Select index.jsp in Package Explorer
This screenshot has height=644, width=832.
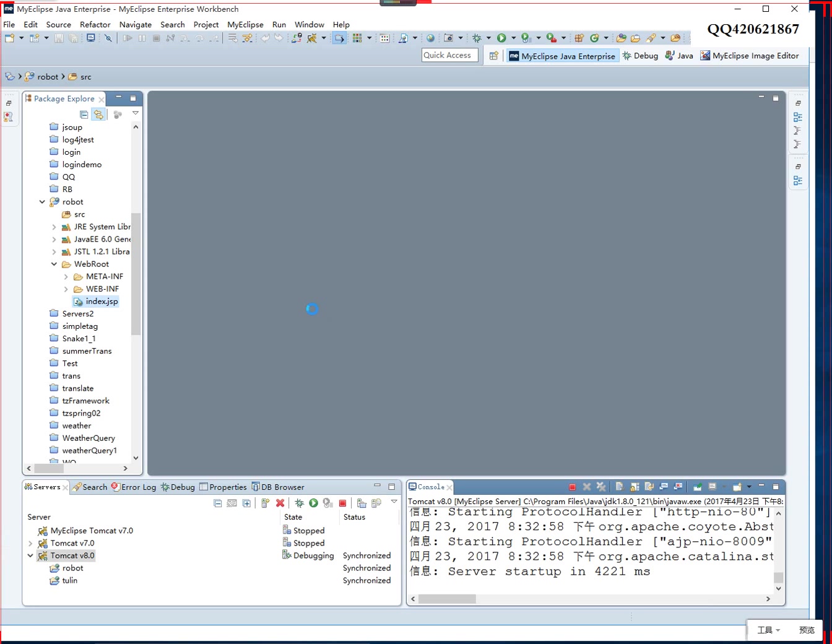[x=96, y=302]
